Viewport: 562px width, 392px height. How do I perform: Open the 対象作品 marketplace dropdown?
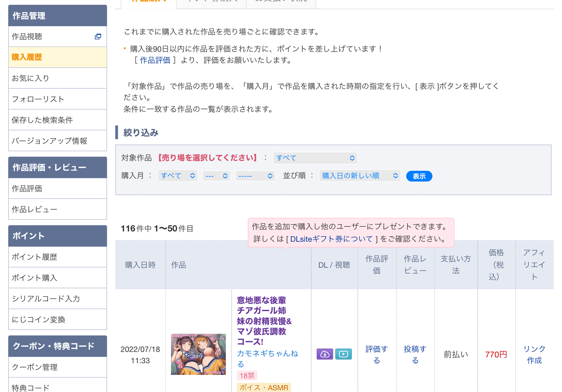[x=315, y=158]
